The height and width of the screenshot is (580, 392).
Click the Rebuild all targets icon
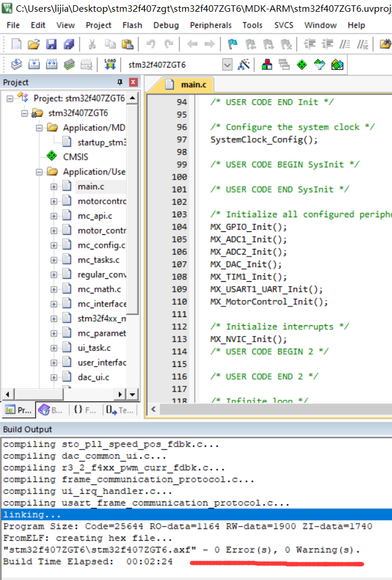(x=52, y=65)
